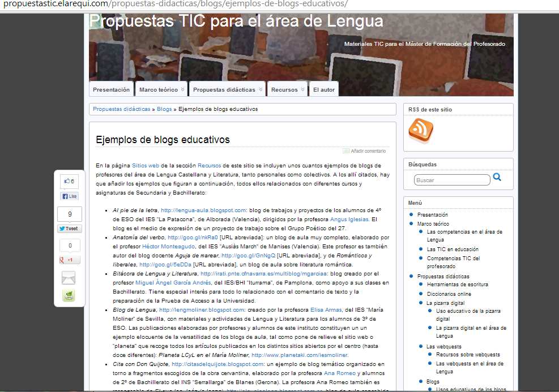Click the Añadir comentario comment icon
This screenshot has width=559, height=392.
[x=346, y=151]
